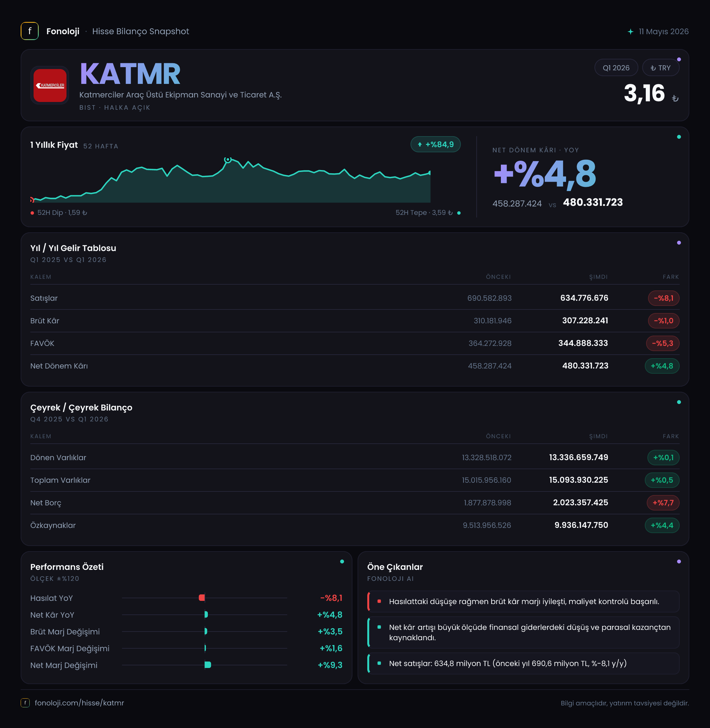Click the 52-week peak marker on the chart
Image resolution: width=710 pixels, height=728 pixels.
coord(228,160)
